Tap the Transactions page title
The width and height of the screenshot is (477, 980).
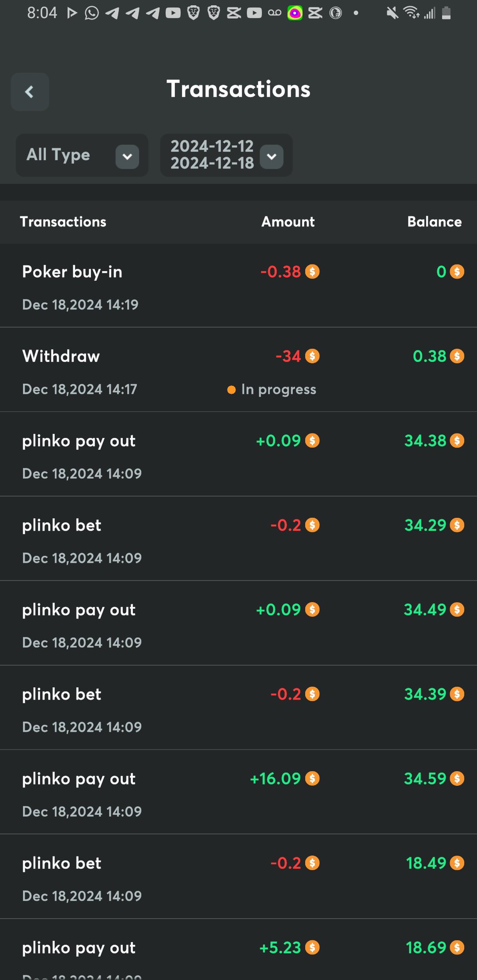(x=238, y=89)
